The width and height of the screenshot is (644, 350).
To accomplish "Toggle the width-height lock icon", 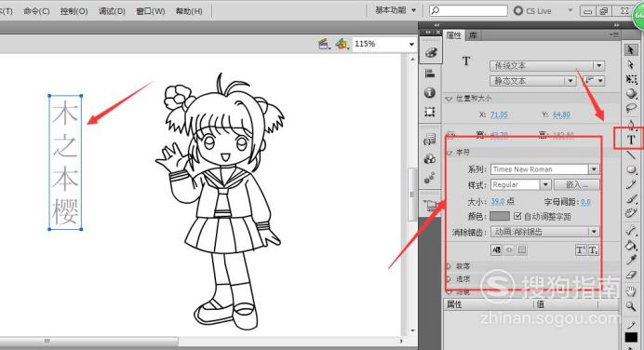I will click(451, 134).
